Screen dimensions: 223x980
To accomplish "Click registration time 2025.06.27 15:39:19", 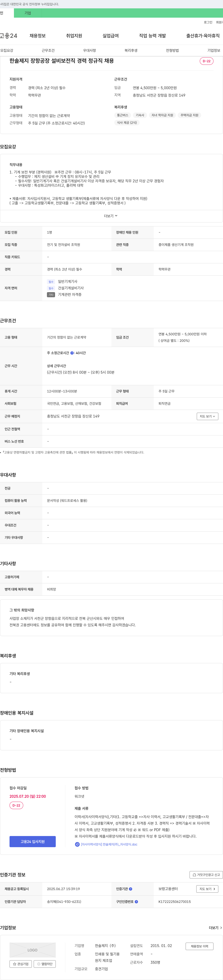I will click(x=64, y=889).
